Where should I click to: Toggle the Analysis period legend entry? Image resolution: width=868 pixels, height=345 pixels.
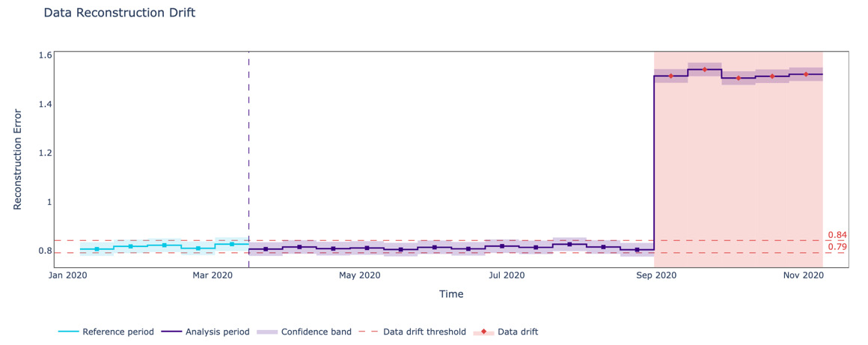coord(205,332)
